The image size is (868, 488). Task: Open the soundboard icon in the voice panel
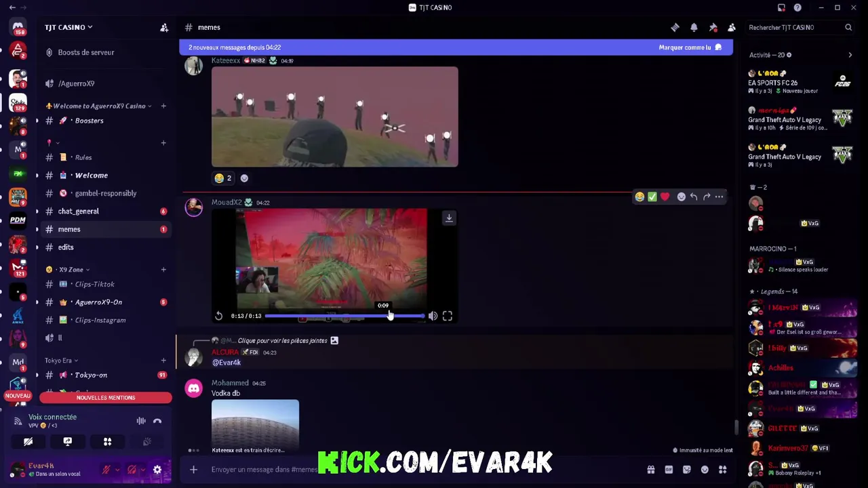point(146,442)
